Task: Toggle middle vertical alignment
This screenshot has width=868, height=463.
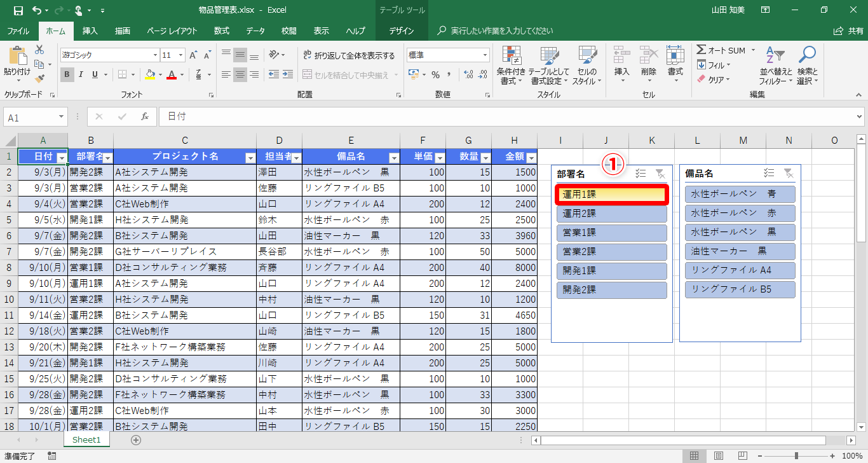Action: [x=240, y=55]
